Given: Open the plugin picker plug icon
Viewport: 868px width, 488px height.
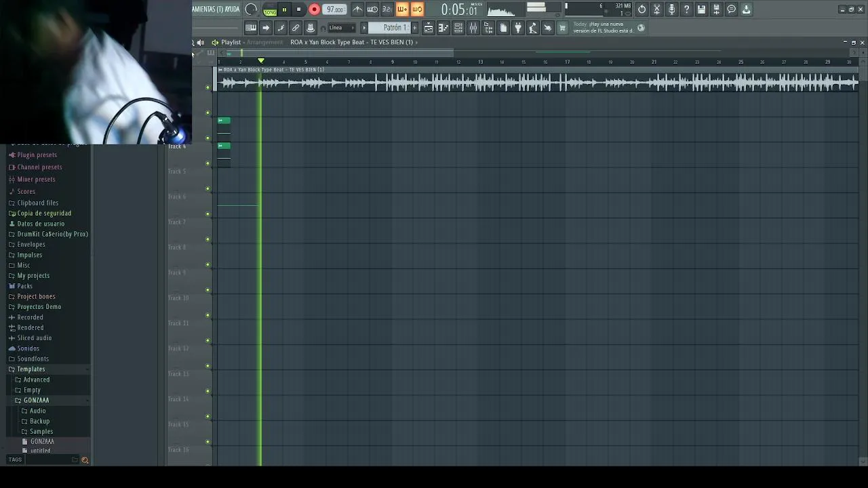Looking at the screenshot, I should (x=518, y=28).
